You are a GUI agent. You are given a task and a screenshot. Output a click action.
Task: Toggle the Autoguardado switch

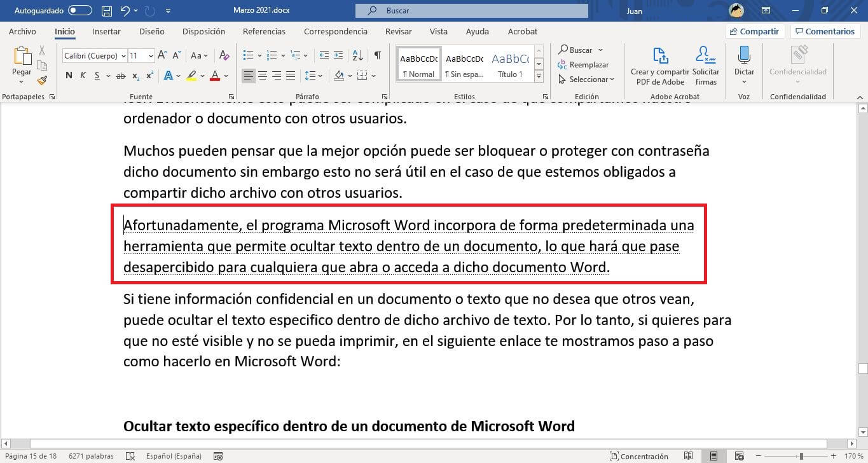(79, 11)
